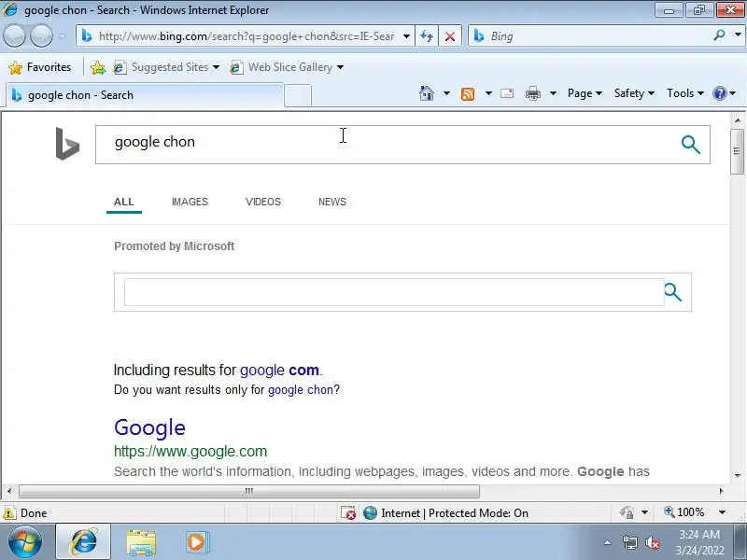Click the Forward navigation button
This screenshot has width=747, height=560.
coord(41,36)
